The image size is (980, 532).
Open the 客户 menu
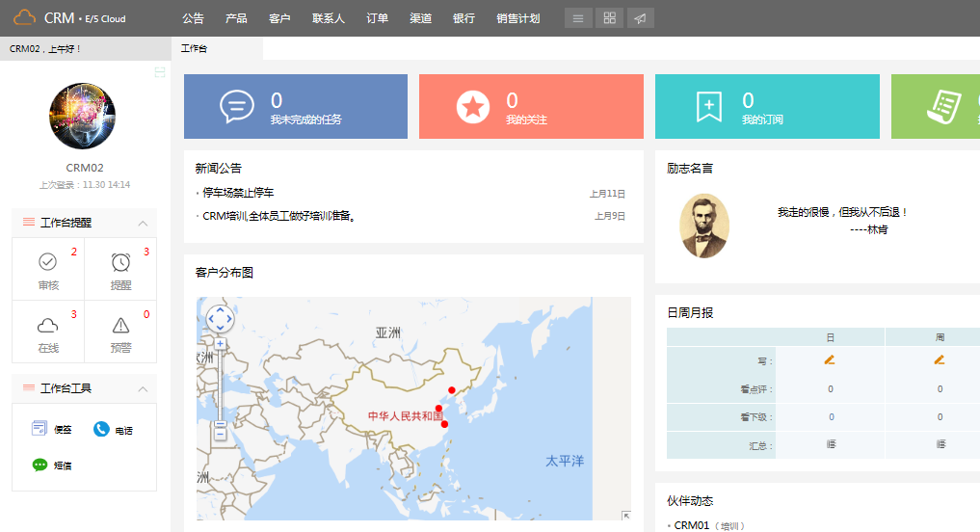[x=279, y=18]
